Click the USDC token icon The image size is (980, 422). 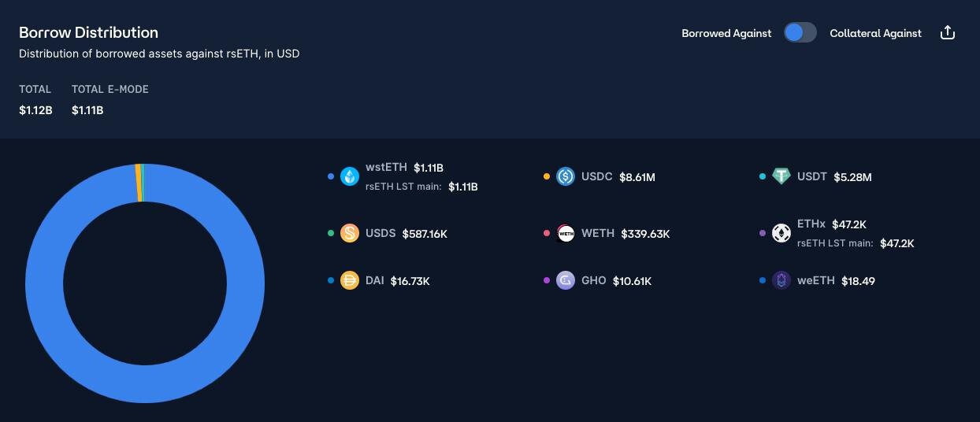pos(566,177)
